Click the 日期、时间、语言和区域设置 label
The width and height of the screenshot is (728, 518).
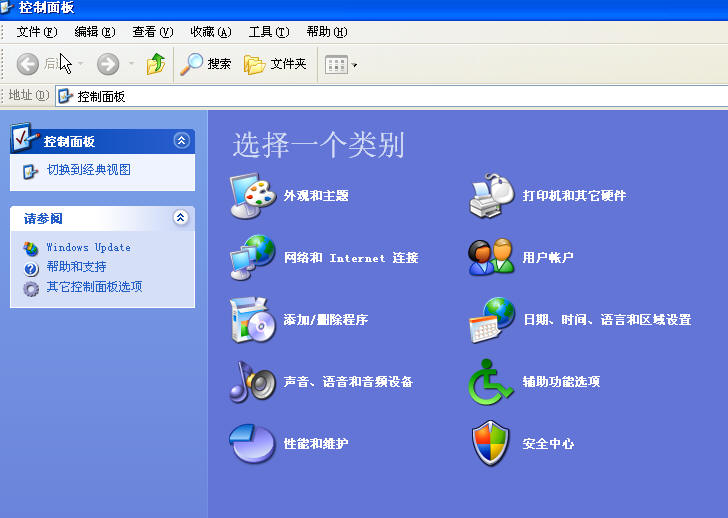(x=607, y=320)
